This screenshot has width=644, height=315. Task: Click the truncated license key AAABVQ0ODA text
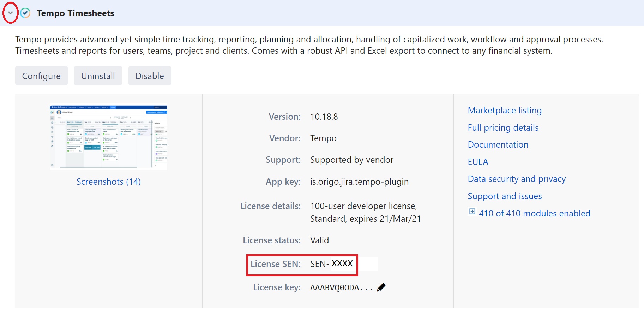341,288
